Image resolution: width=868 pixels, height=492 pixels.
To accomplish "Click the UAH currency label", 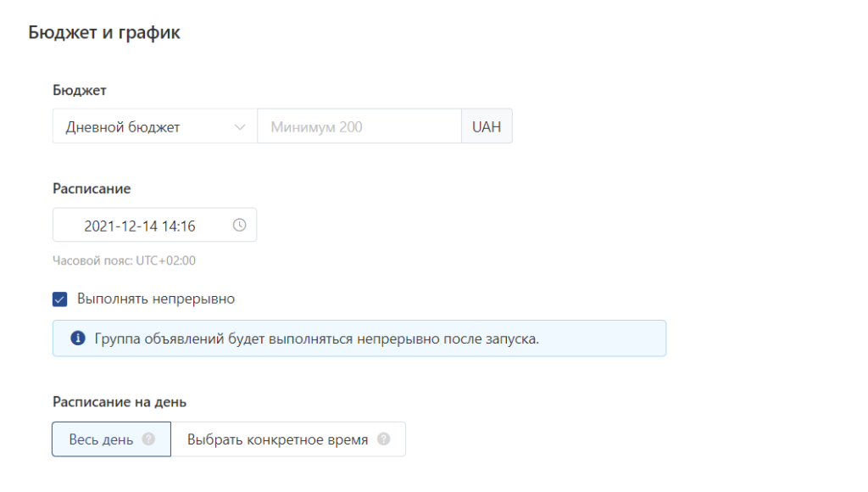I will 487,126.
